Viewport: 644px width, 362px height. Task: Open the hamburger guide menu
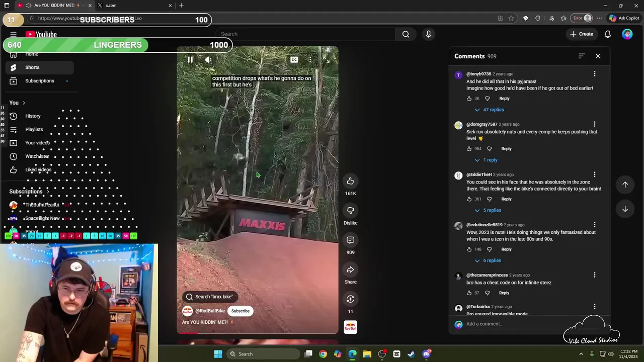pos(14,34)
